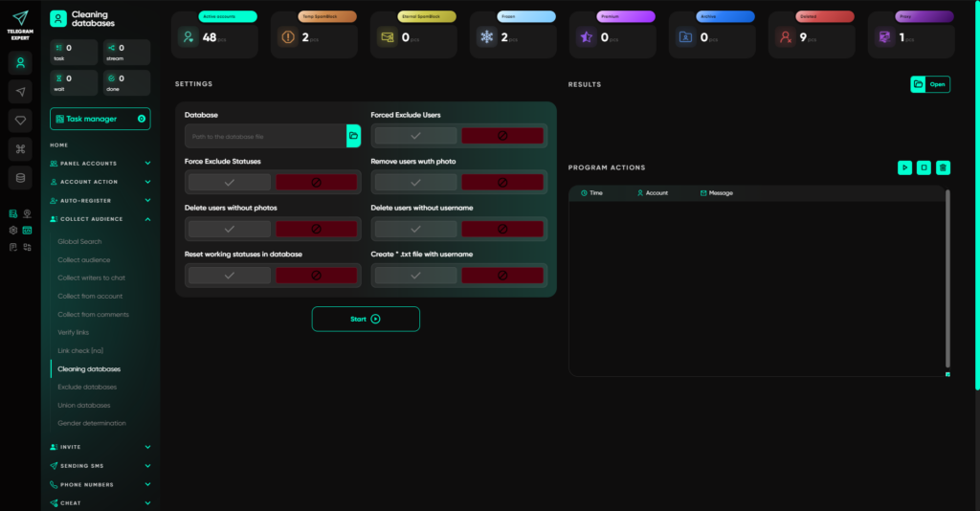This screenshot has width=980, height=511.
Task: Disable Force Exclude Statuses with red toggle
Action: pyautogui.click(x=316, y=182)
